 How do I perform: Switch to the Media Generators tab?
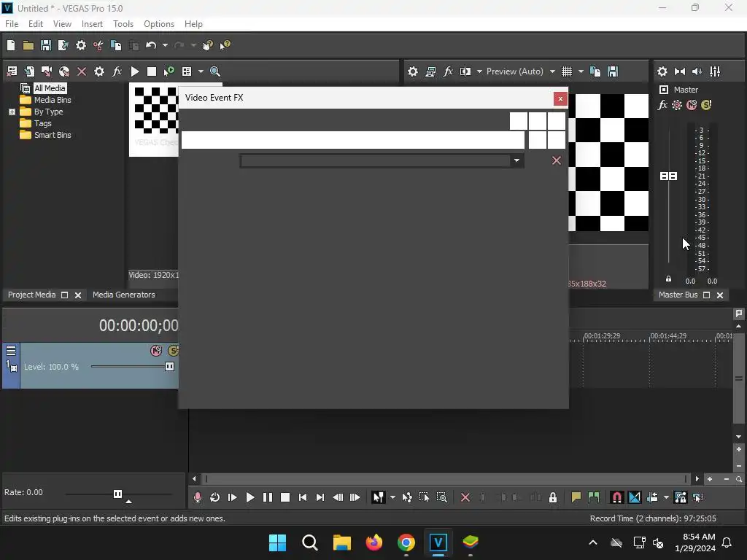click(x=124, y=295)
